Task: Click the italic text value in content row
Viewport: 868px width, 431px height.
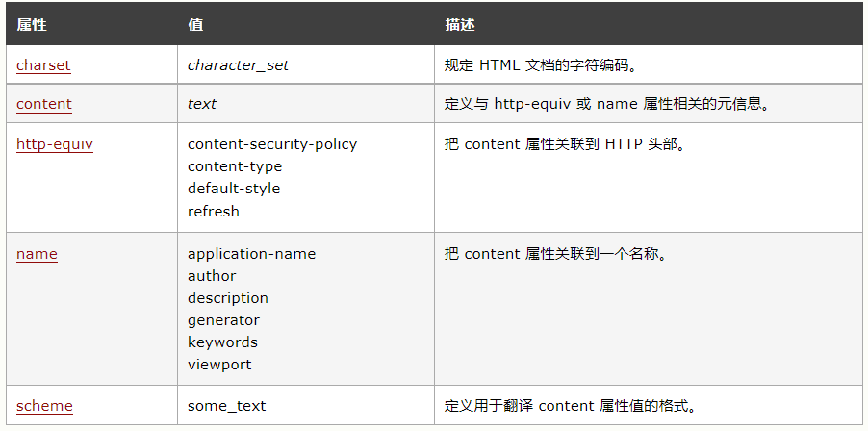Action: point(202,104)
